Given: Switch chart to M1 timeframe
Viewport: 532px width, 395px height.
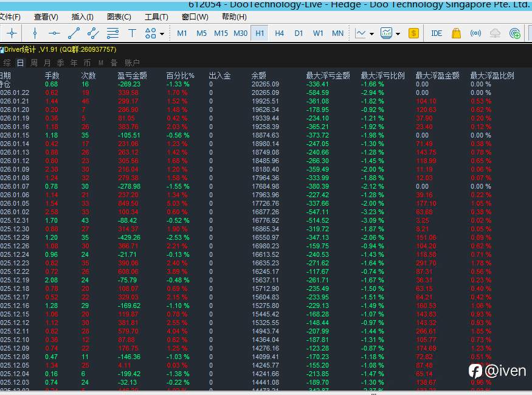Looking at the screenshot, I should click(182, 33).
